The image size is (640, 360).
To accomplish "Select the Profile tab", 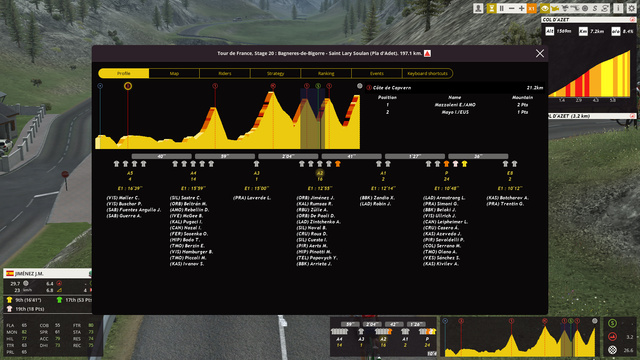I will [x=124, y=73].
